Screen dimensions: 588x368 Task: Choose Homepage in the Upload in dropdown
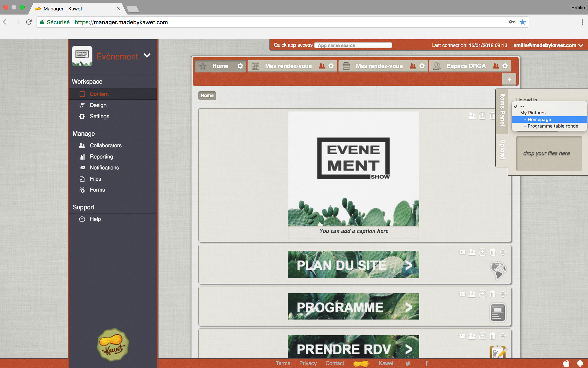pyautogui.click(x=539, y=120)
